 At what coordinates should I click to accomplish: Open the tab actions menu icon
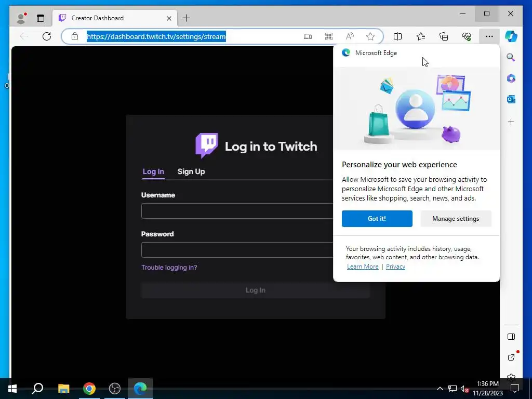[41, 18]
